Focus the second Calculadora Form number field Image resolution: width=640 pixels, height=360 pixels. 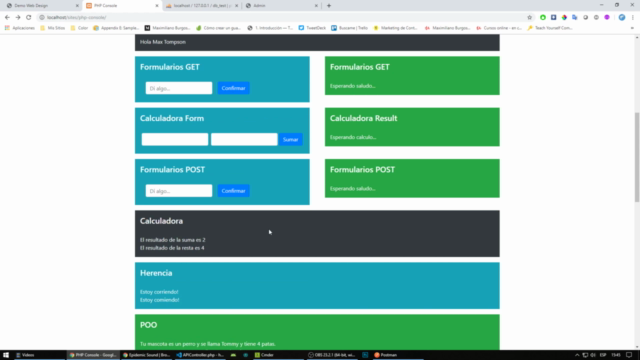coord(244,139)
